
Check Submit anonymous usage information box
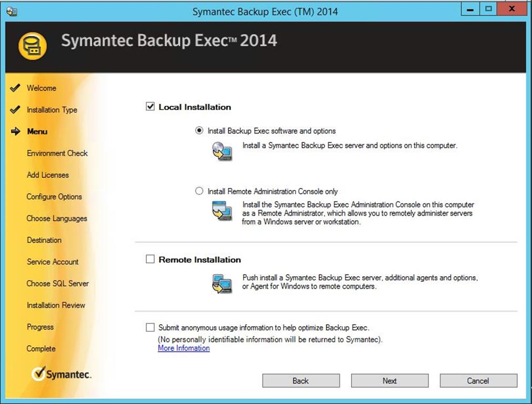tap(150, 327)
